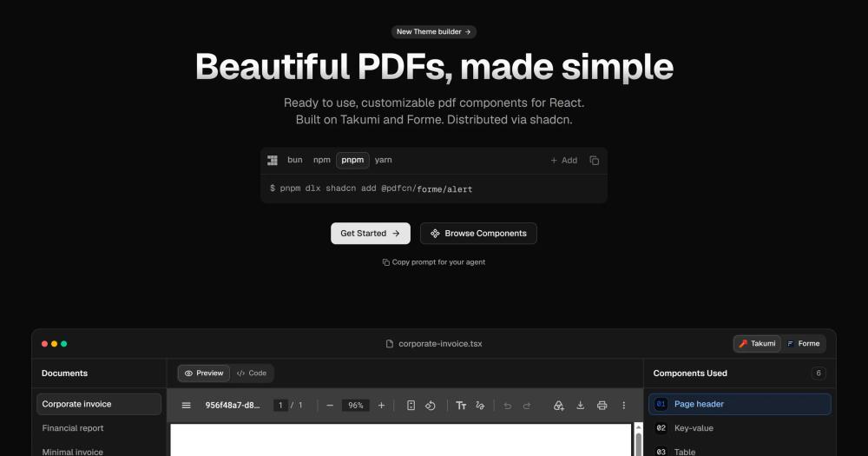Print the PDF with the printer icon
The image size is (868, 456).
tap(602, 406)
